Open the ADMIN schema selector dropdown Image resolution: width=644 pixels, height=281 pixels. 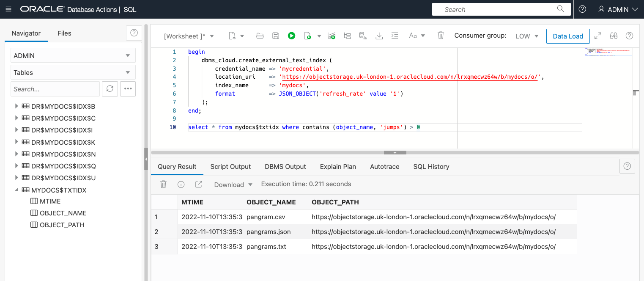(x=72, y=55)
